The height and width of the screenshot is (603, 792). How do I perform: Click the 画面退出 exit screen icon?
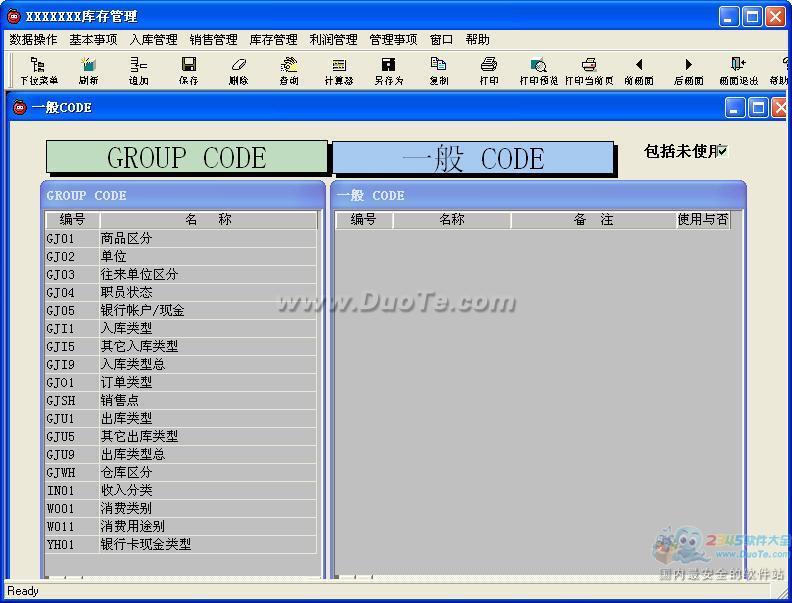pos(738,70)
